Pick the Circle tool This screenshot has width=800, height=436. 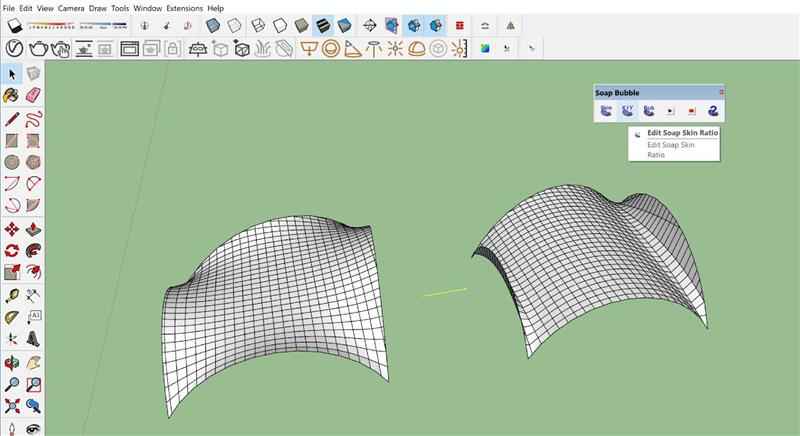tap(12, 162)
